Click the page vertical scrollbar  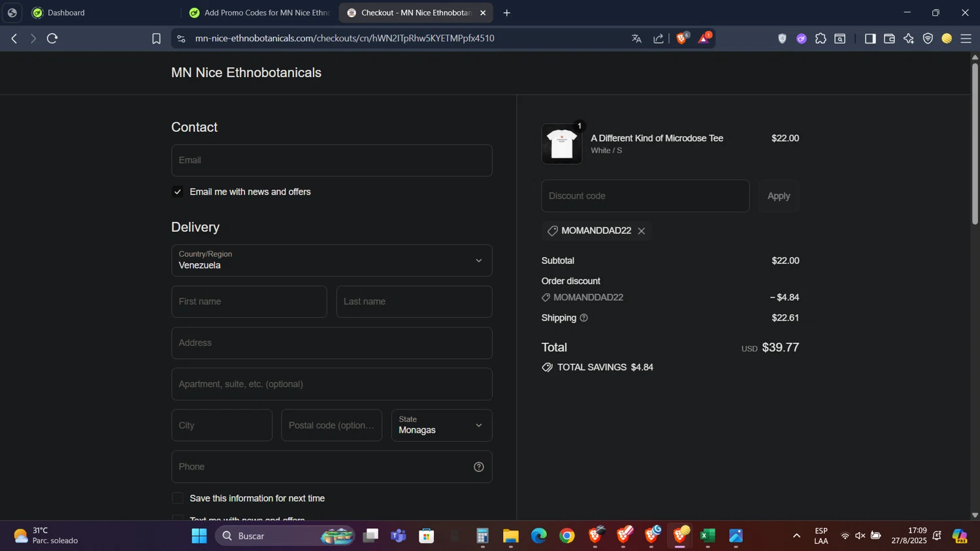click(x=975, y=144)
